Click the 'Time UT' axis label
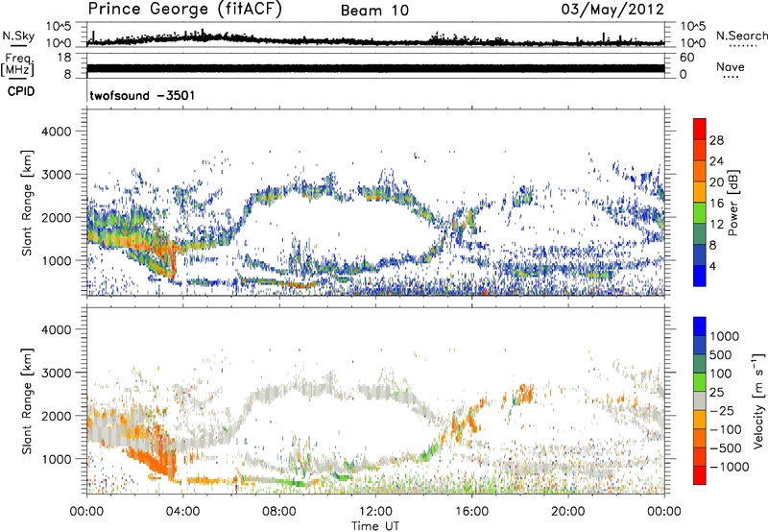Image resolution: width=768 pixels, height=532 pixels. pos(375,526)
